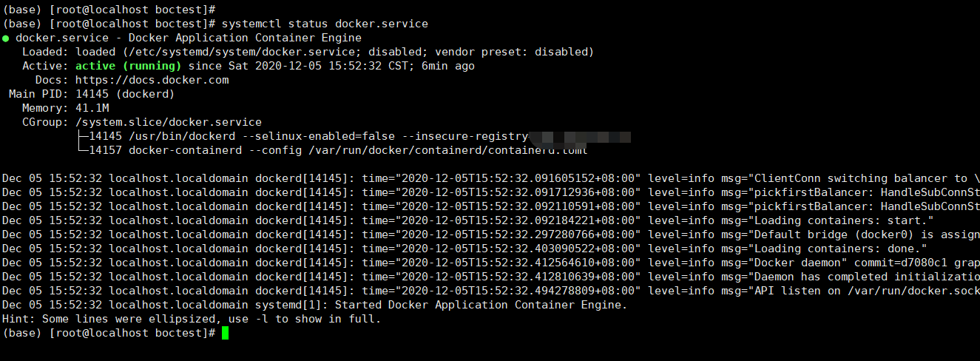Click the Memory value 41.1M
The height and width of the screenshot is (361, 980).
point(92,108)
